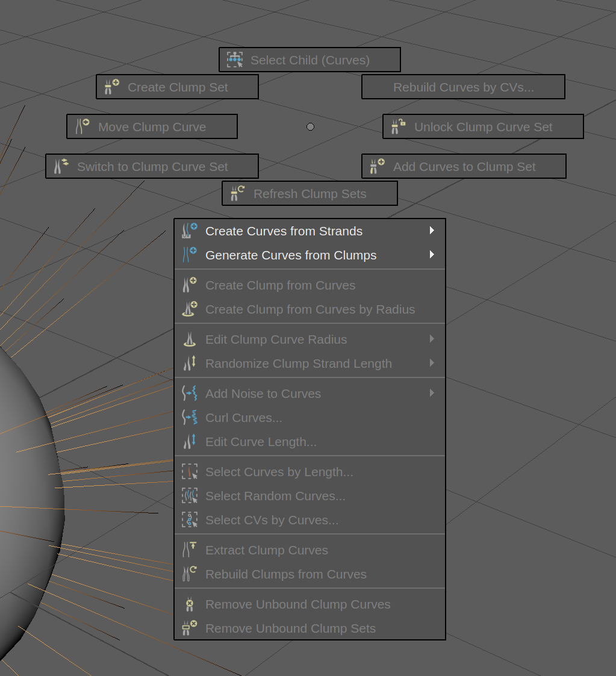This screenshot has width=616, height=676.
Task: Click the Move Clump Curve icon
Action: [x=82, y=126]
